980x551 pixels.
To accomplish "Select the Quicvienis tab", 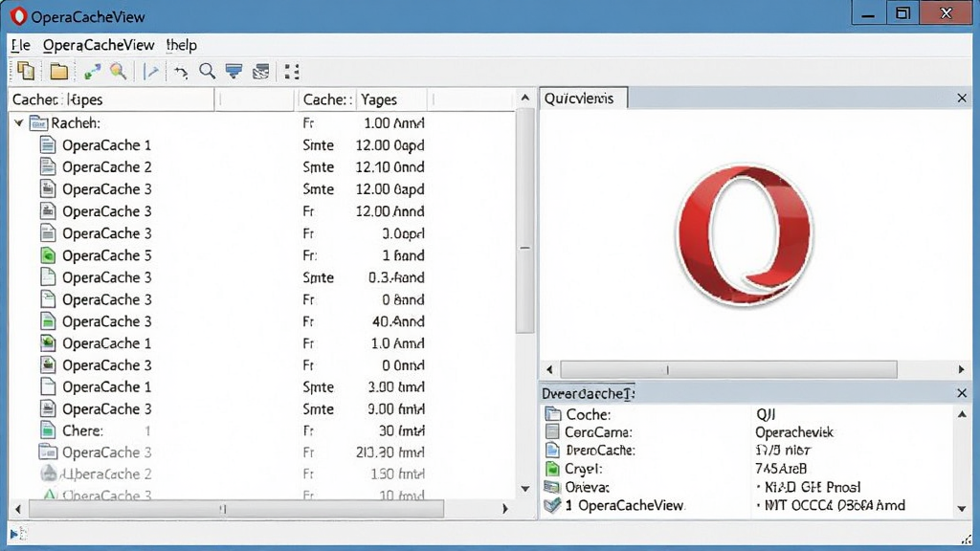I will (583, 99).
